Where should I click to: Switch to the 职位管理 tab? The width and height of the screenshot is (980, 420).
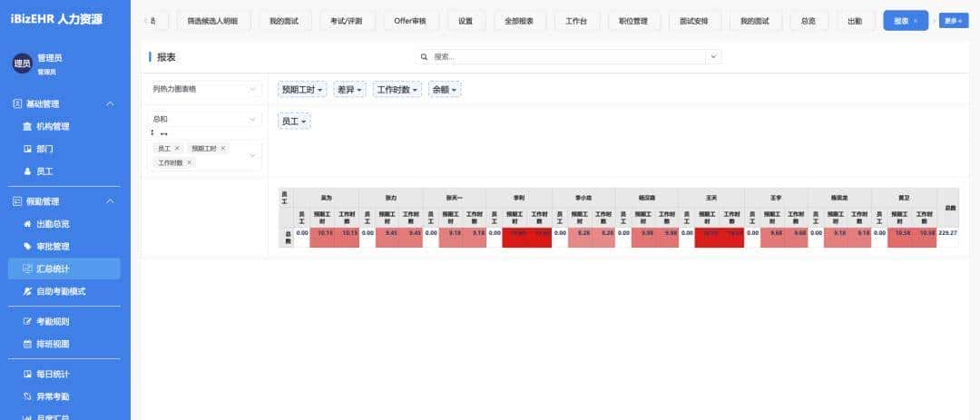click(633, 21)
